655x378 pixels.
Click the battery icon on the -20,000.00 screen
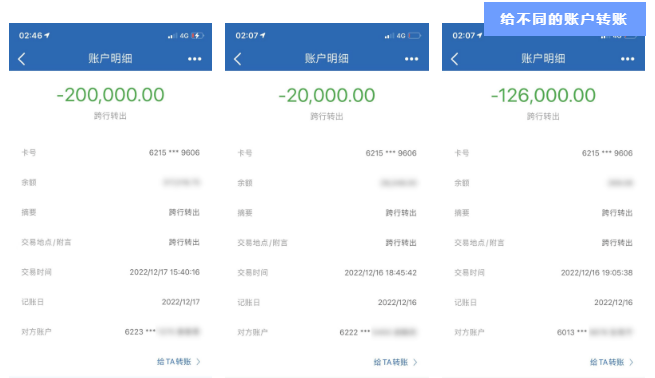tap(414, 36)
